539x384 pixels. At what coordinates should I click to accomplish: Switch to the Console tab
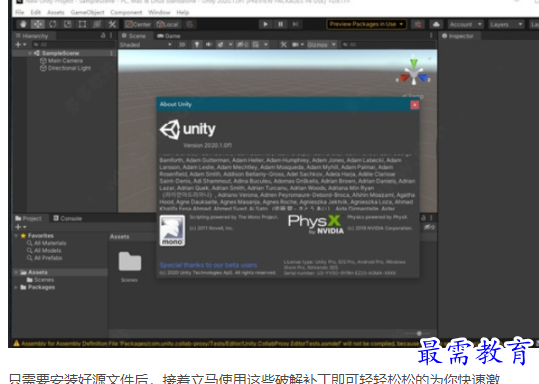point(68,218)
